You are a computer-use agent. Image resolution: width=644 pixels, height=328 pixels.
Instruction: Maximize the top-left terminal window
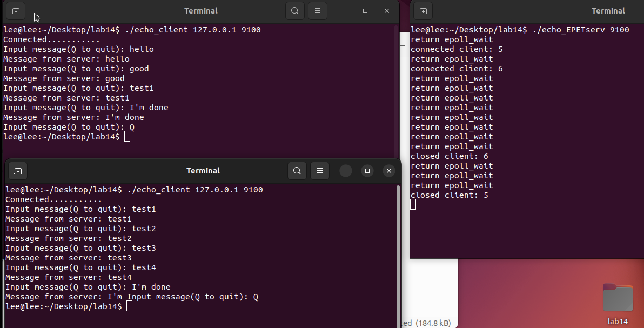click(365, 11)
